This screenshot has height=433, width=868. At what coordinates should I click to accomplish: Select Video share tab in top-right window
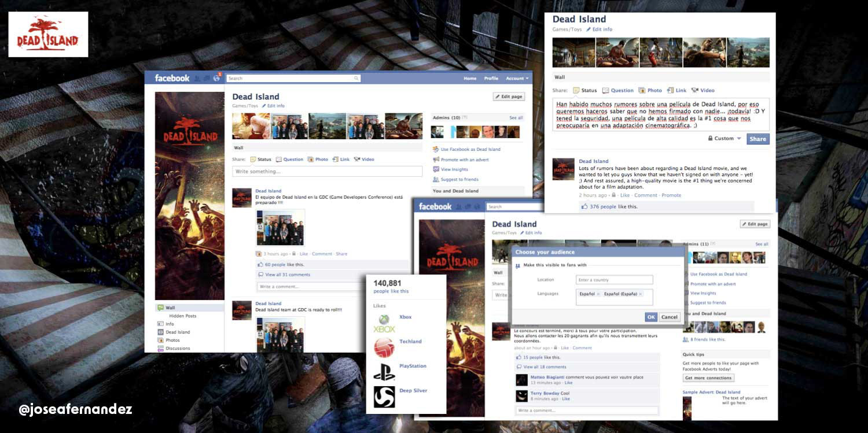[x=703, y=90]
